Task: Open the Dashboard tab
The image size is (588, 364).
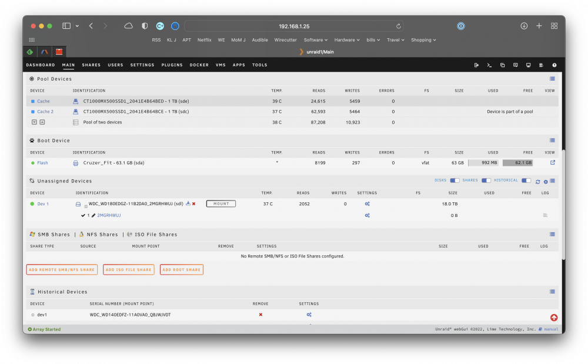Action: [41, 65]
